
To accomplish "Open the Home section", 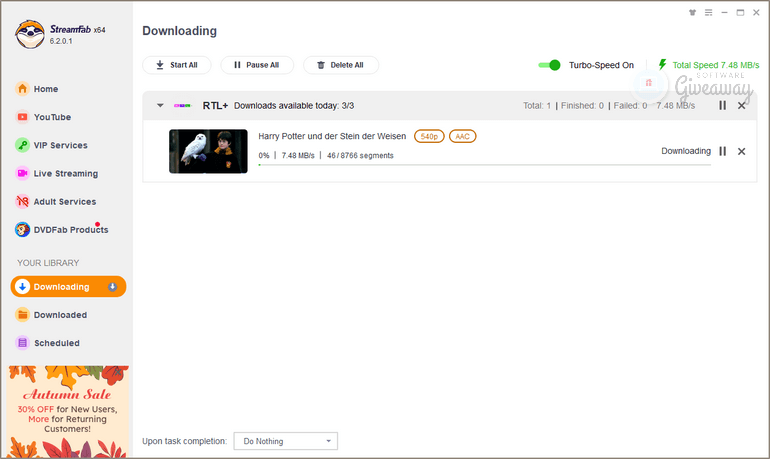I will point(46,89).
